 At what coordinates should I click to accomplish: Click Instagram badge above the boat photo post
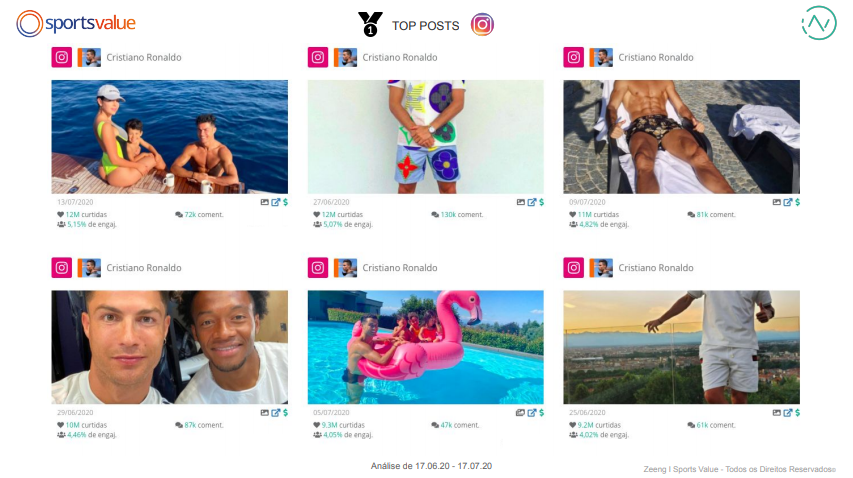point(62,57)
